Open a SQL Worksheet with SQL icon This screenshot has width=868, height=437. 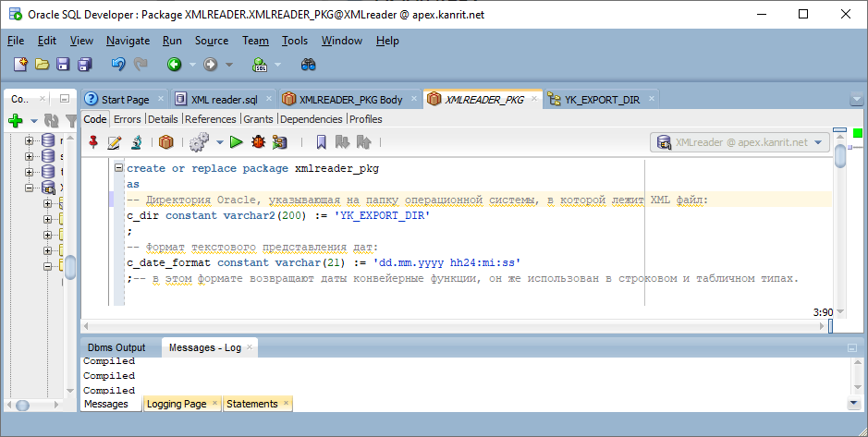[260, 65]
